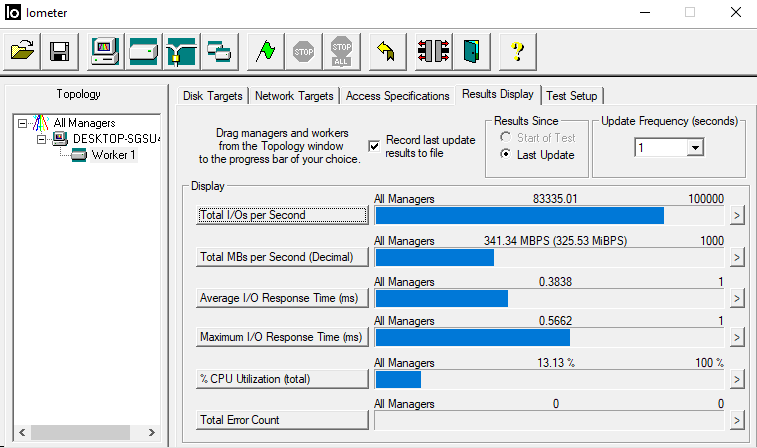This screenshot has width=757, height=448.
Task: Open the About Iometer question mark icon
Action: [x=517, y=51]
